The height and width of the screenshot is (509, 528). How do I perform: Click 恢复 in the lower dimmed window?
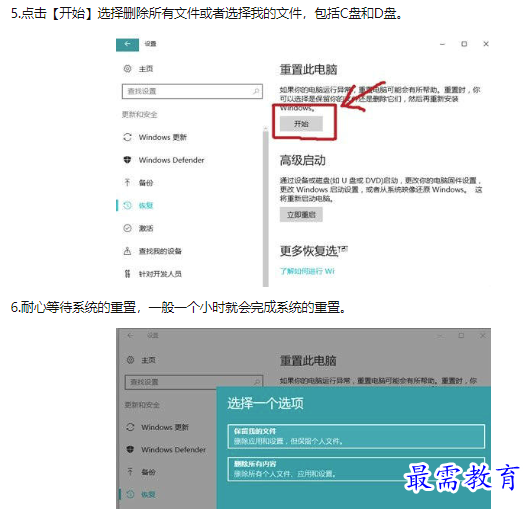coord(148,494)
